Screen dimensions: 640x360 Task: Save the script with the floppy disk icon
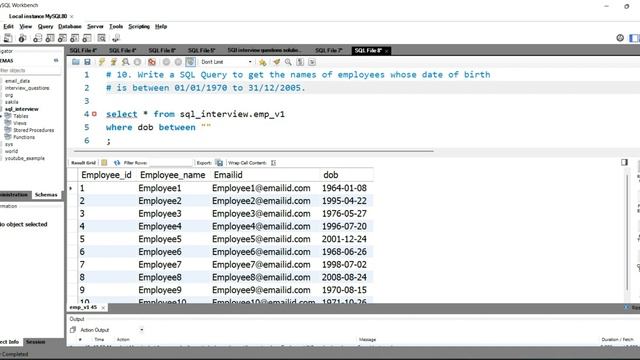(87, 62)
